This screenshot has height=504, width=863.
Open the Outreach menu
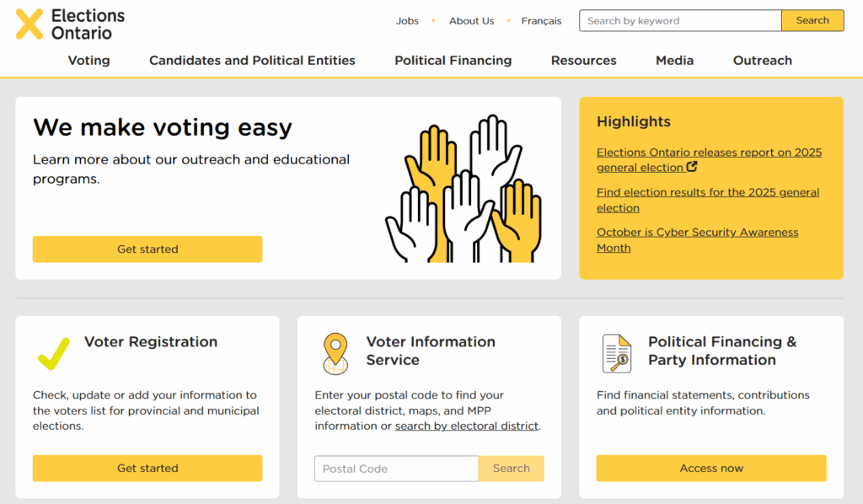(762, 61)
